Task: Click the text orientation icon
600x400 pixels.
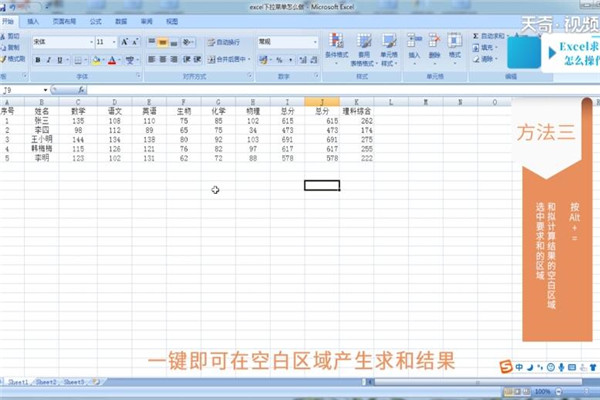Action: tap(187, 42)
